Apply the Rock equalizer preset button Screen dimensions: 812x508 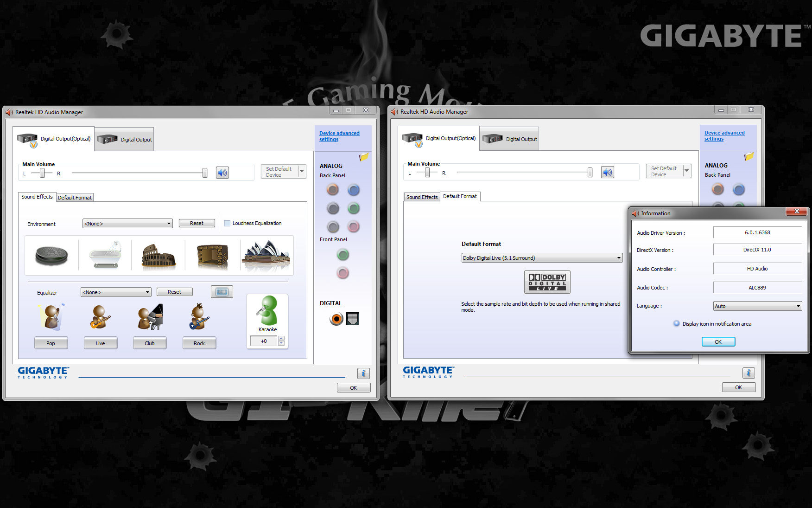(x=199, y=343)
